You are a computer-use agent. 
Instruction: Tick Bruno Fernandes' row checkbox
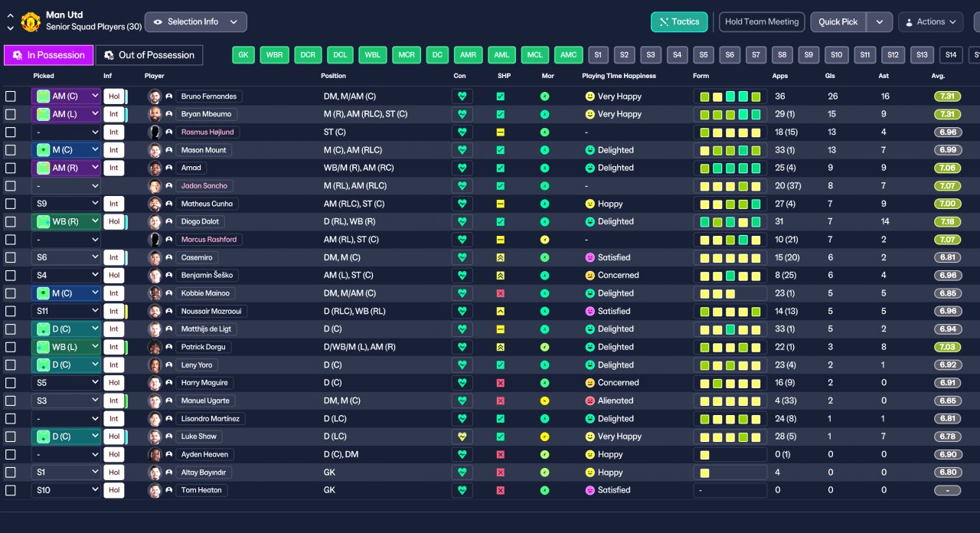tap(11, 96)
